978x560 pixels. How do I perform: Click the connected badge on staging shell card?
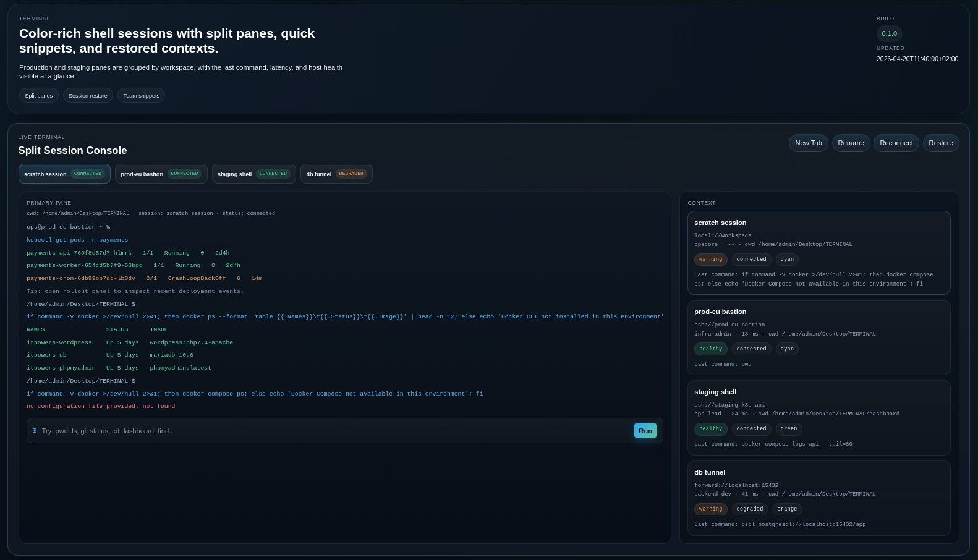tap(751, 429)
